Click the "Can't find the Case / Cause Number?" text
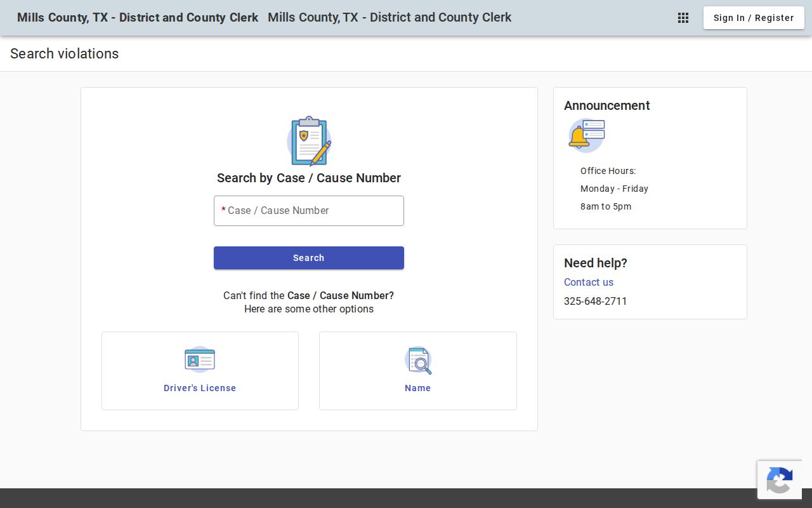The width and height of the screenshot is (812, 508). tap(309, 295)
